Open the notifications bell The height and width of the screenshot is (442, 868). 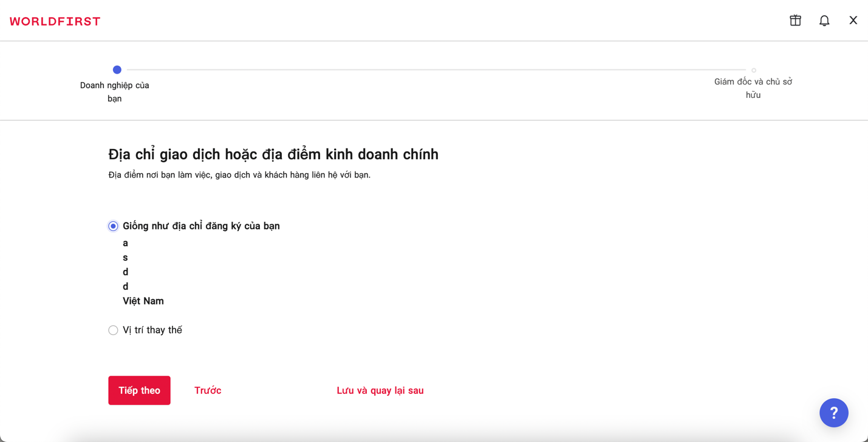tap(824, 21)
